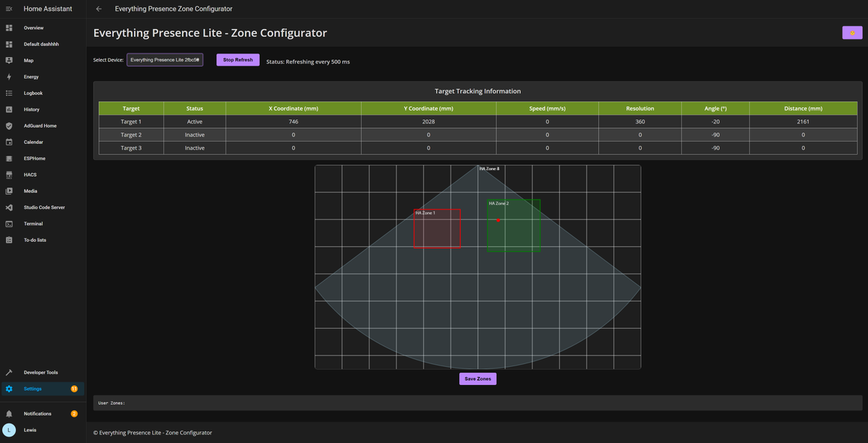Click the Settings badge showing 11
The height and width of the screenshot is (443, 868).
(74, 389)
